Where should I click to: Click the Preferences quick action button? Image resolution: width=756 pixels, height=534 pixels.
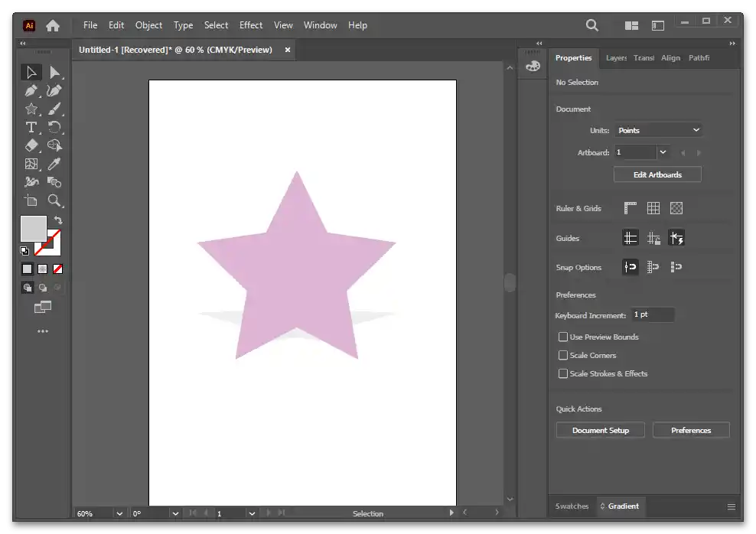coord(691,431)
